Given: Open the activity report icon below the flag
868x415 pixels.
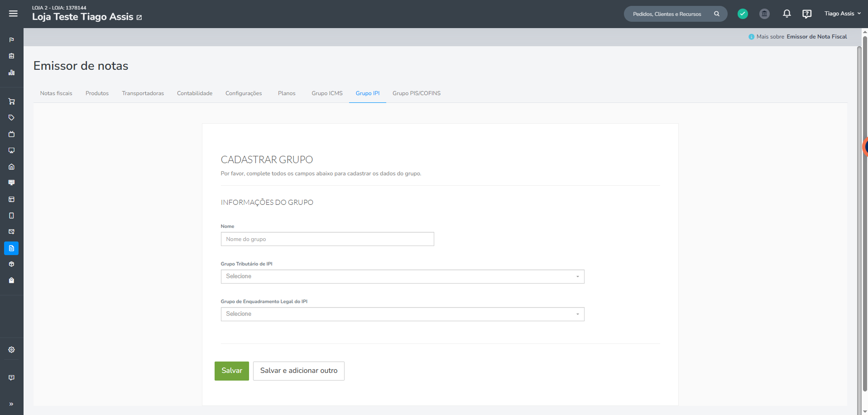Looking at the screenshot, I should 12,56.
